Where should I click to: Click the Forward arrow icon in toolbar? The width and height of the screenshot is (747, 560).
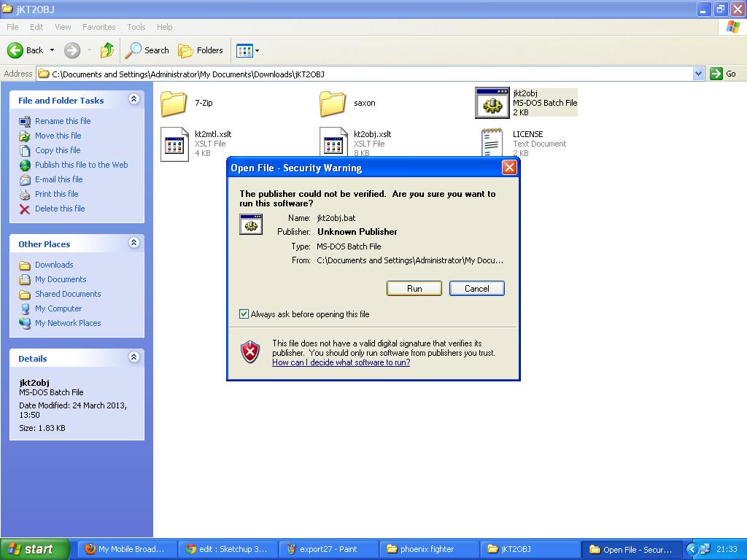(x=72, y=50)
